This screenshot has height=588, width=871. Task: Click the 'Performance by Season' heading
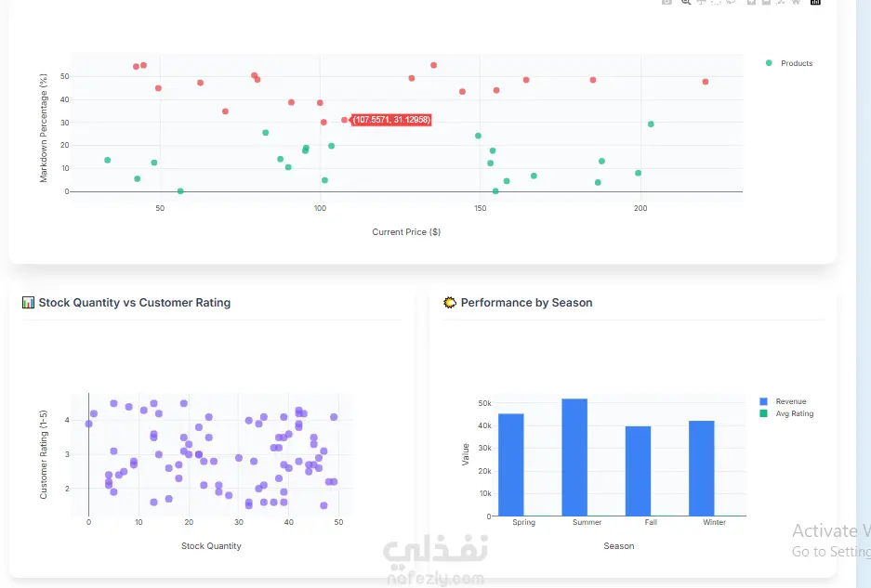[527, 303]
